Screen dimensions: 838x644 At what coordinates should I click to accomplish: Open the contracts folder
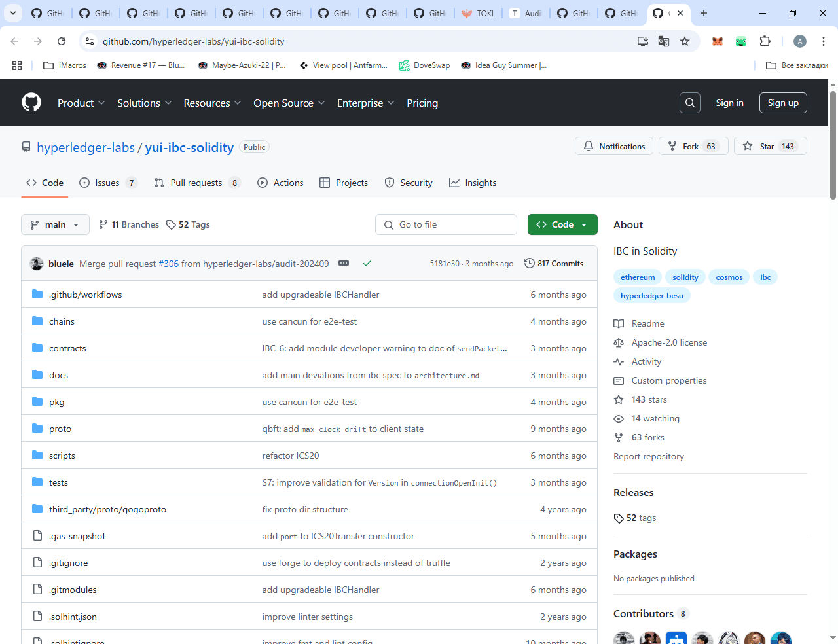(x=67, y=348)
